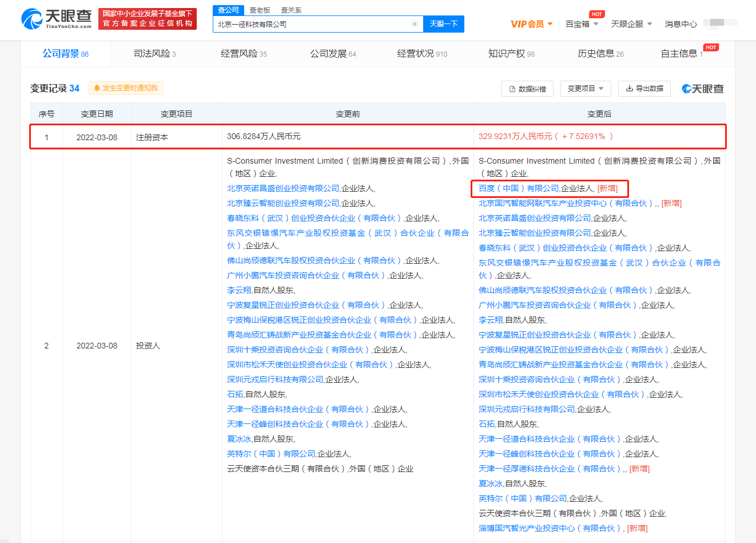Click the 变更记录 34 heading
756x543 pixels.
point(55,88)
